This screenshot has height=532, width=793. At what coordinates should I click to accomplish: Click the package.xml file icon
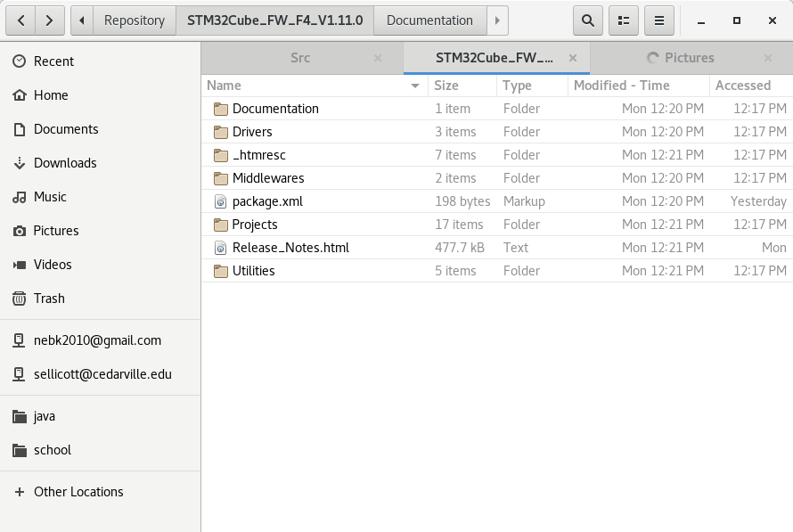point(220,201)
